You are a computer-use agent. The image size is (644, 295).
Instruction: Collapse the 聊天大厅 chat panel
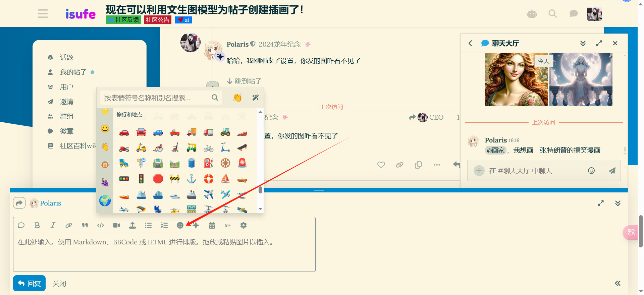pos(583,43)
